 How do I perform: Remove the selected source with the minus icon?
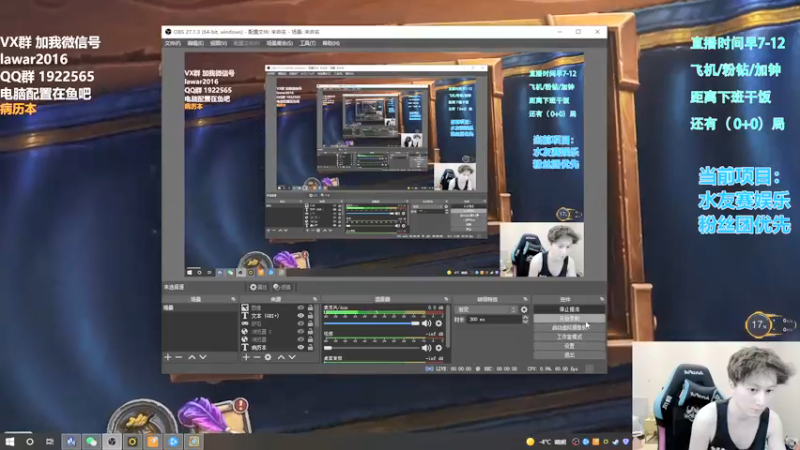point(257,357)
